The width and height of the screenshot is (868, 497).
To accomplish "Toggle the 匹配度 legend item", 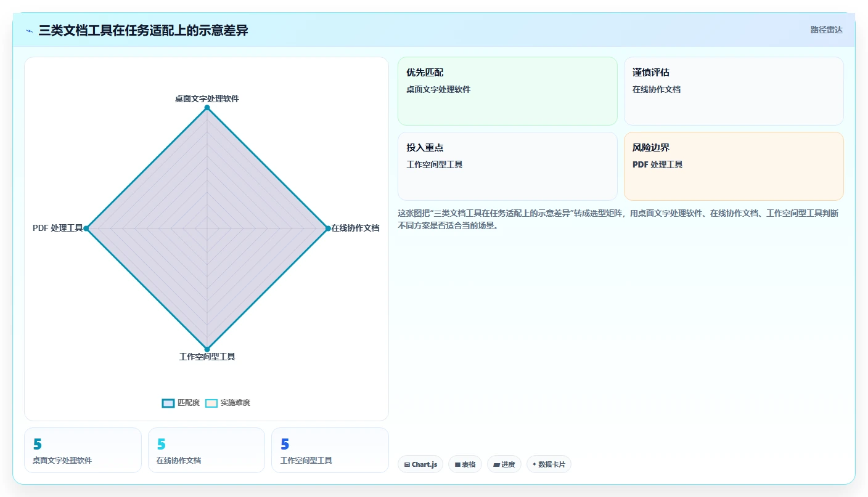I will pos(181,403).
